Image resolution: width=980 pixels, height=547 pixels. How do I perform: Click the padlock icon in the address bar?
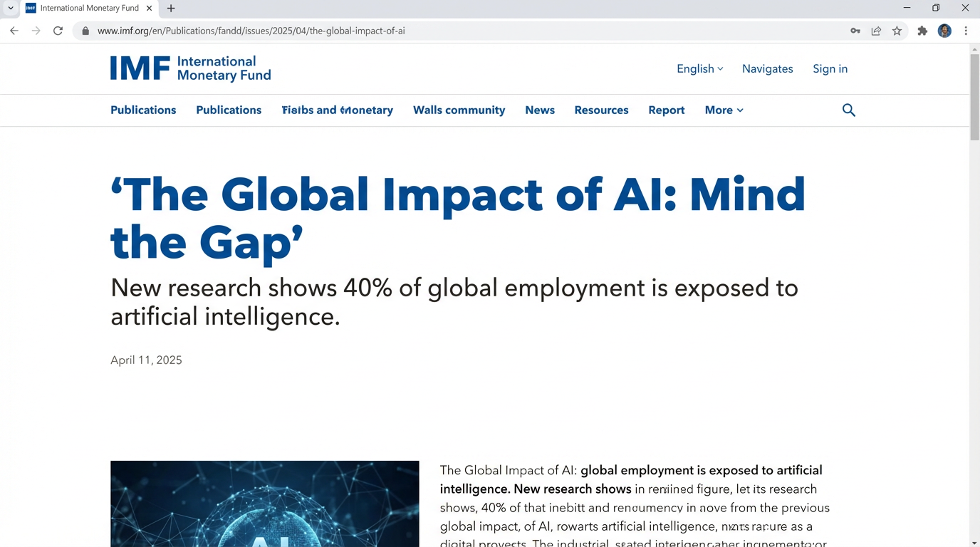tap(84, 31)
